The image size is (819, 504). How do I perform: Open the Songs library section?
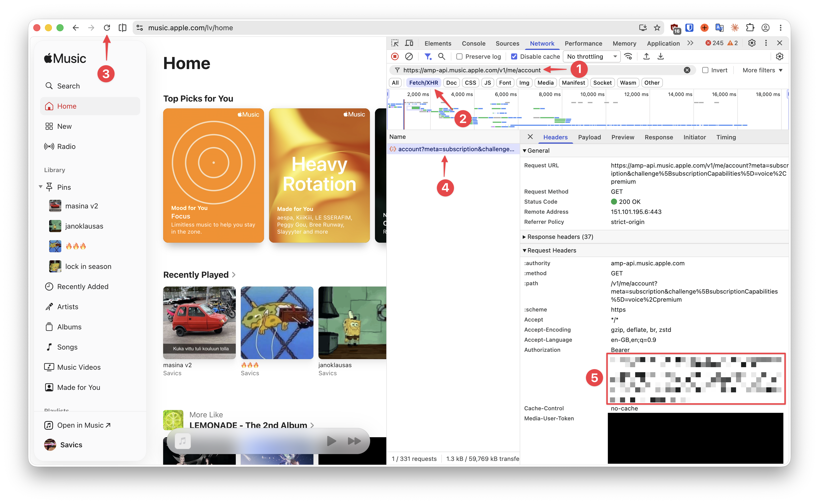[x=90, y=347]
